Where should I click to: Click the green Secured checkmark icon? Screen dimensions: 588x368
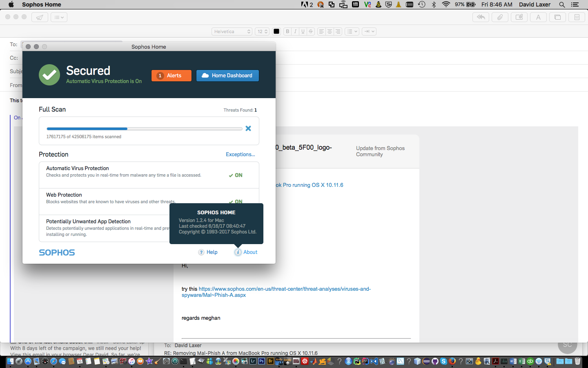coord(49,75)
